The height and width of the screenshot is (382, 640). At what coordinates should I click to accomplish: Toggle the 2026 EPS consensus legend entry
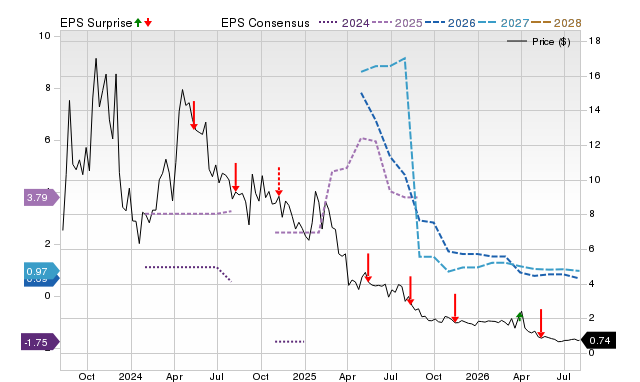(450, 23)
